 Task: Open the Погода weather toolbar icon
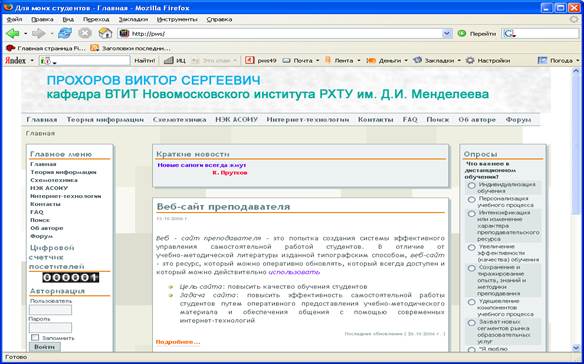coord(542,60)
